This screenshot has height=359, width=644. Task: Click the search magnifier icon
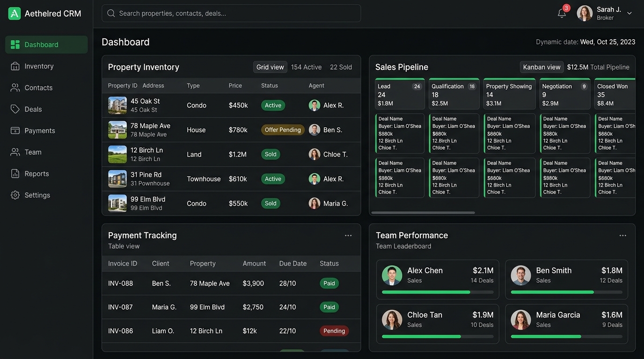(111, 13)
